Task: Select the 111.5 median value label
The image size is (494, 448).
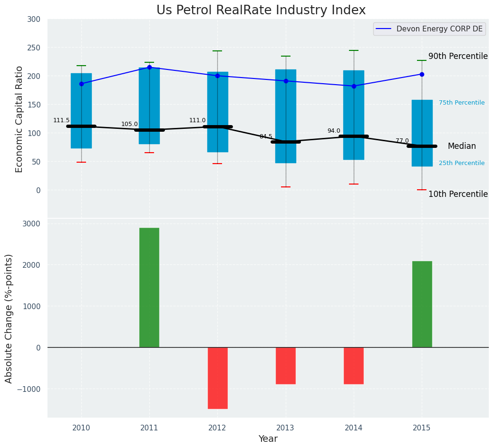Action: [61, 120]
